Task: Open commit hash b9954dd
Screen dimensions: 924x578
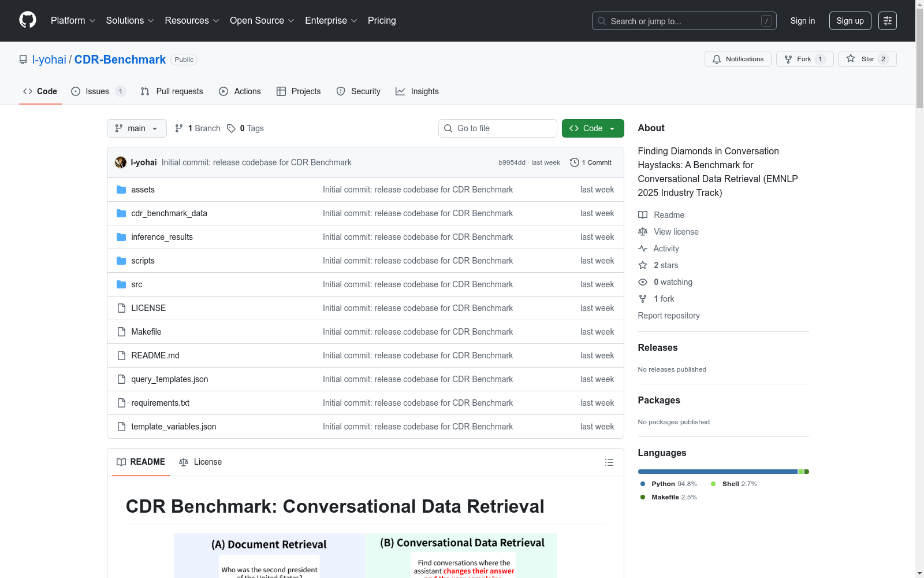Action: [512, 162]
